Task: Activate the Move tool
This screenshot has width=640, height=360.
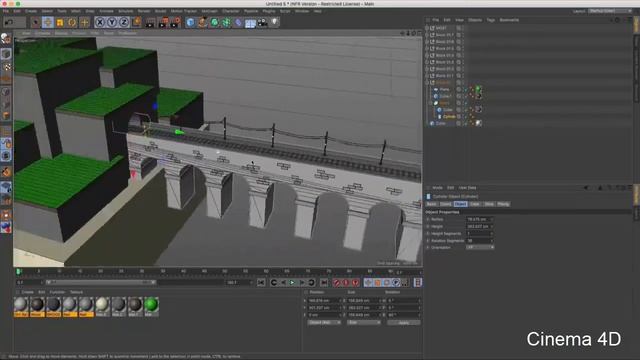Action: (48, 22)
